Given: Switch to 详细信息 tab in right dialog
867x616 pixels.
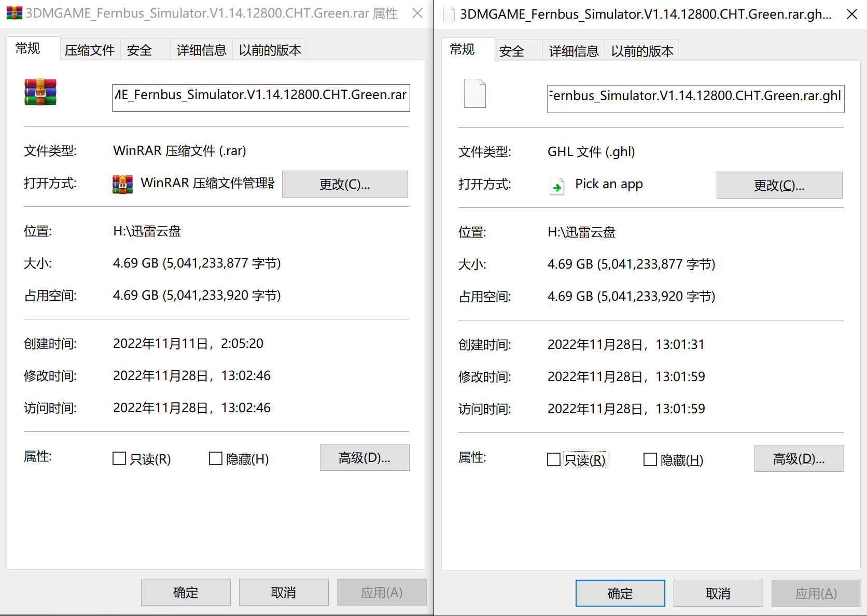Looking at the screenshot, I should 574,51.
